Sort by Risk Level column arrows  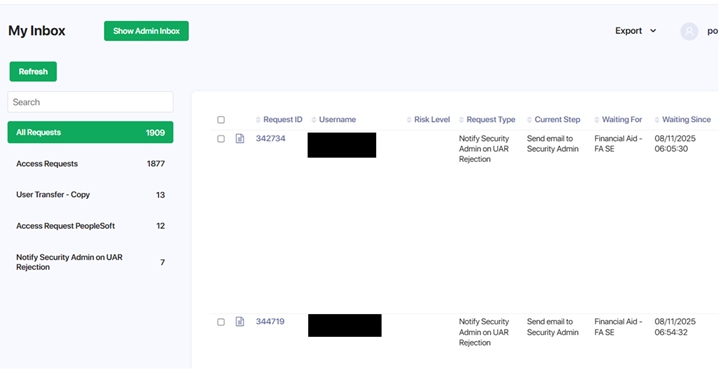pos(409,120)
